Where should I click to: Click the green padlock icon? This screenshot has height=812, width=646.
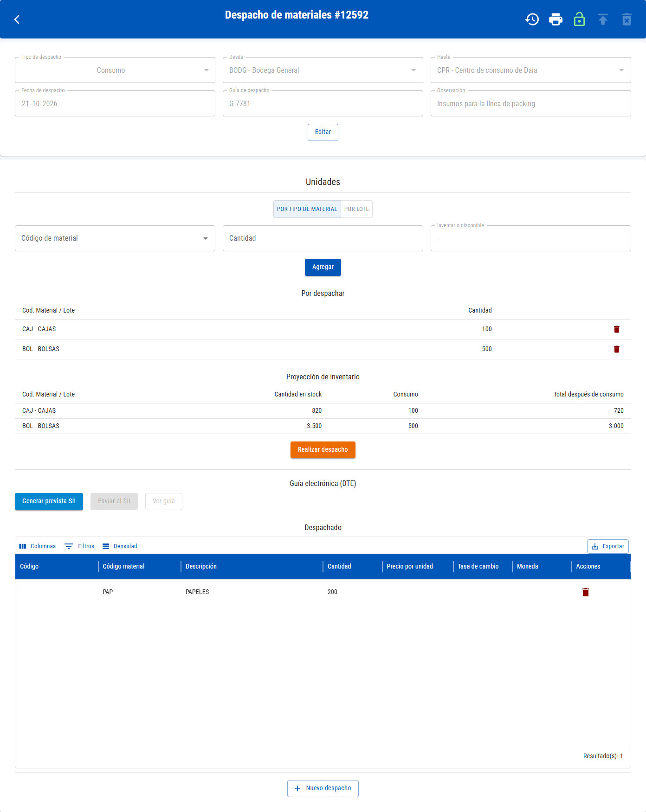(579, 19)
